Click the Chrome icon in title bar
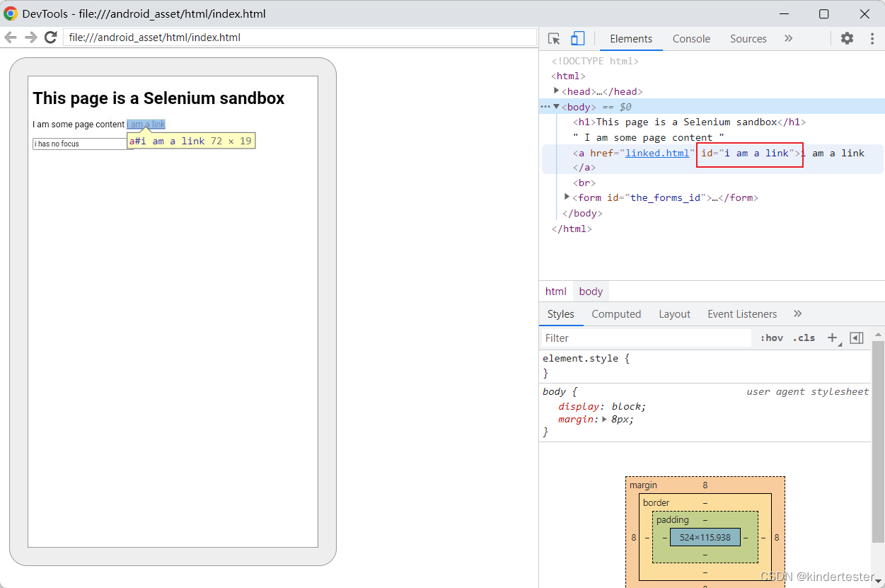The image size is (885, 588). [x=11, y=13]
